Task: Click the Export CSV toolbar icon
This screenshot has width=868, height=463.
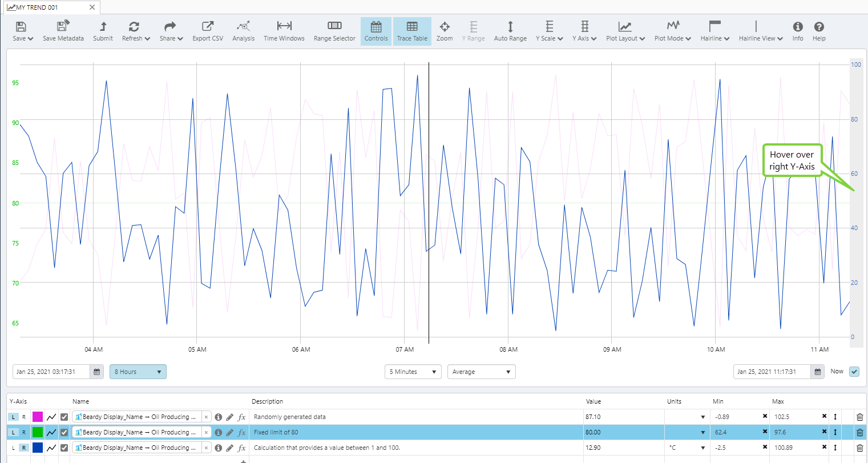Action: click(x=207, y=31)
